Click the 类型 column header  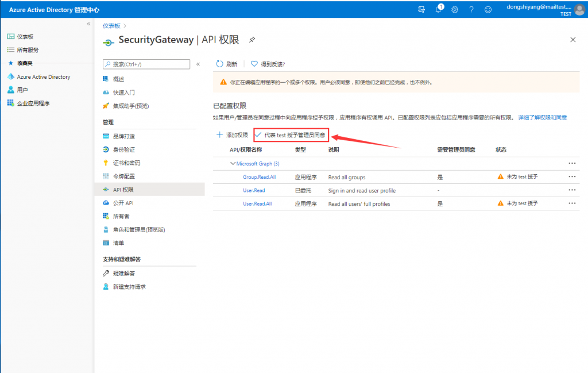coord(300,150)
